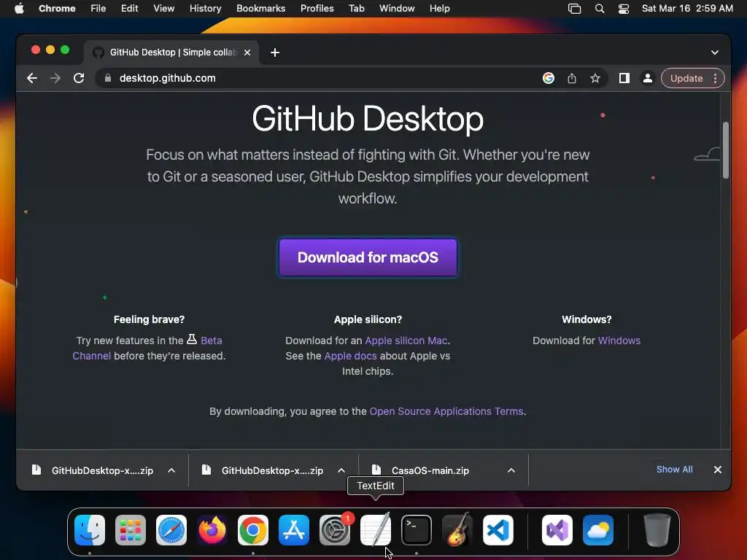This screenshot has height=560, width=747.
Task: Open Launchpad from the Dock
Action: (131, 530)
